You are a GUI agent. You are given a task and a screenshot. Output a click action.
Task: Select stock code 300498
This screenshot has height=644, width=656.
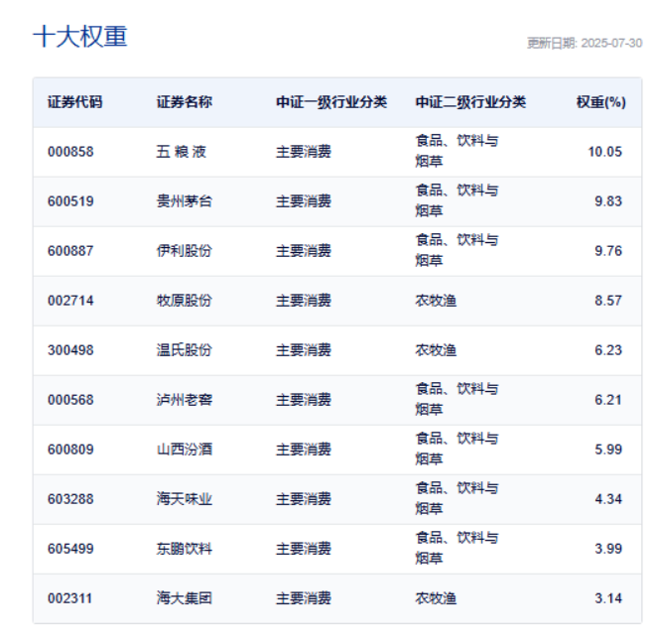(70, 350)
